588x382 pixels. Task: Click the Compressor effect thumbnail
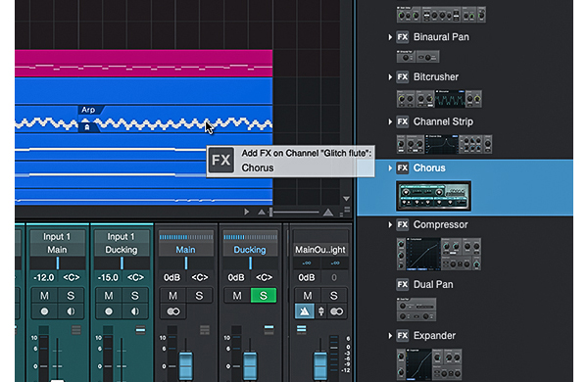click(439, 254)
